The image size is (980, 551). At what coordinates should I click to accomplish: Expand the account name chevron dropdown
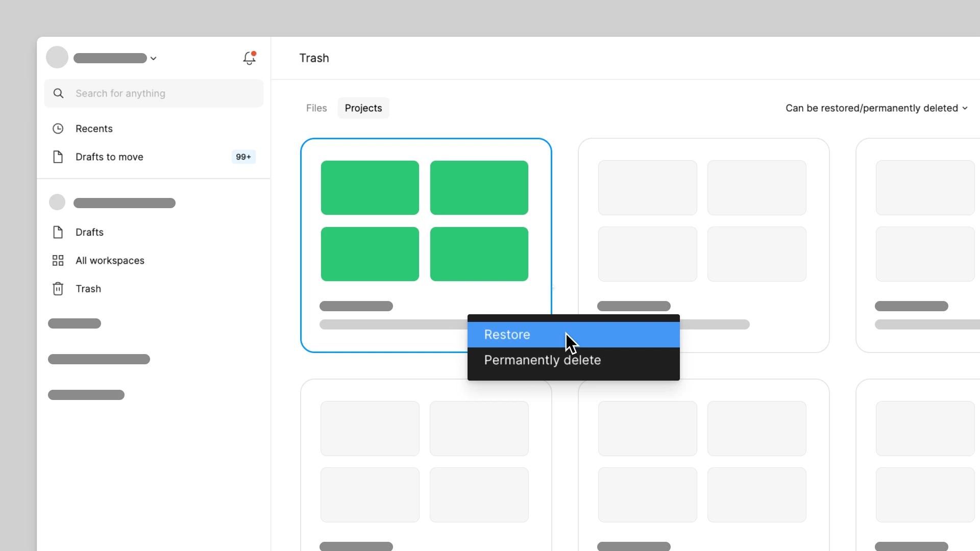(x=153, y=58)
